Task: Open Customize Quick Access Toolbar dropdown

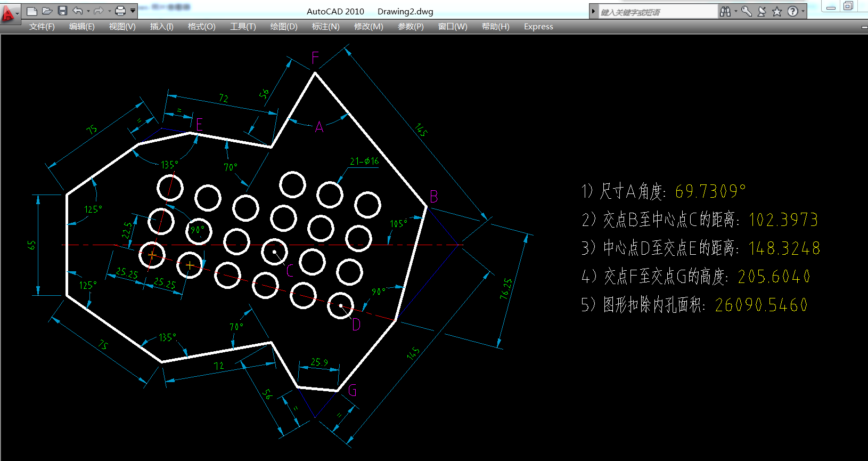Action: [133, 11]
